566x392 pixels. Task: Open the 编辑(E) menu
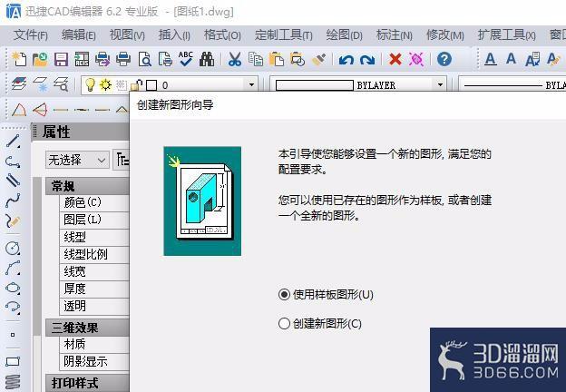78,35
